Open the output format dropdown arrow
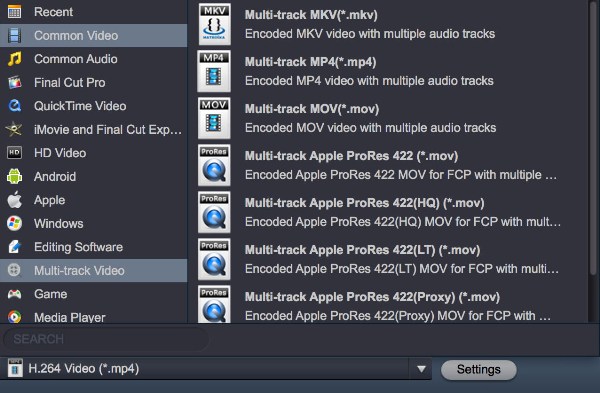The height and width of the screenshot is (393, 600). [421, 369]
